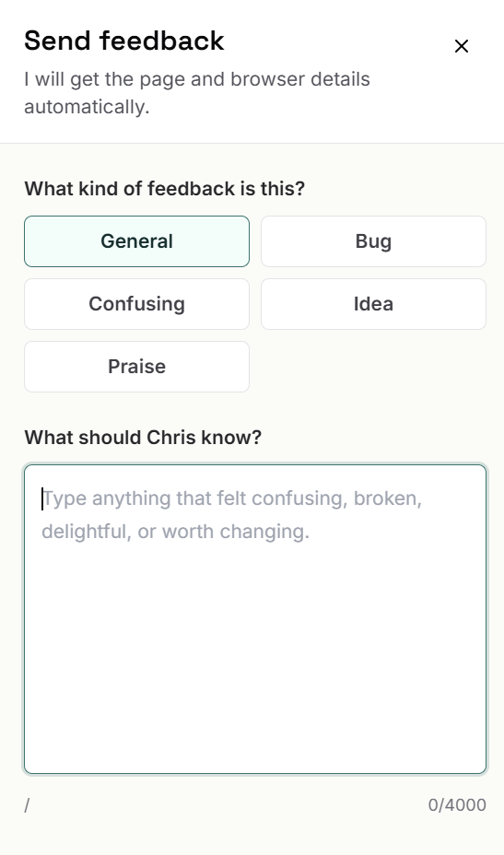Click the automatic page details subtitle
Screen dimensions: 504x855
tap(197, 93)
